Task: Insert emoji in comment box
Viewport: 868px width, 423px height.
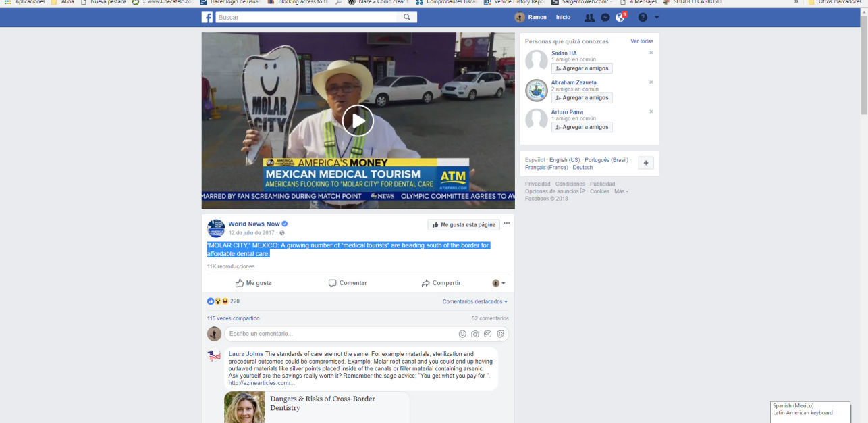Action: click(462, 334)
